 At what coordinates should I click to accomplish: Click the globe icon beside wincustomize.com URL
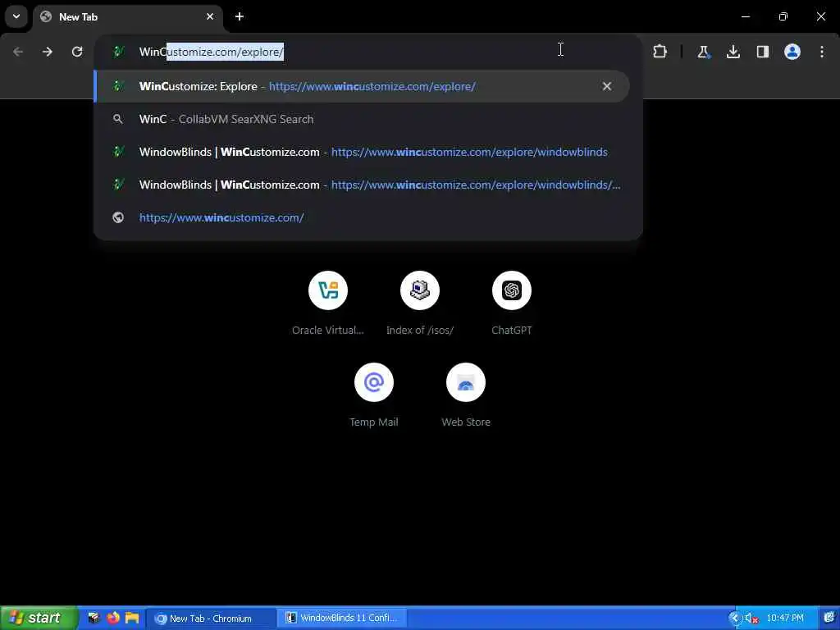point(118,217)
